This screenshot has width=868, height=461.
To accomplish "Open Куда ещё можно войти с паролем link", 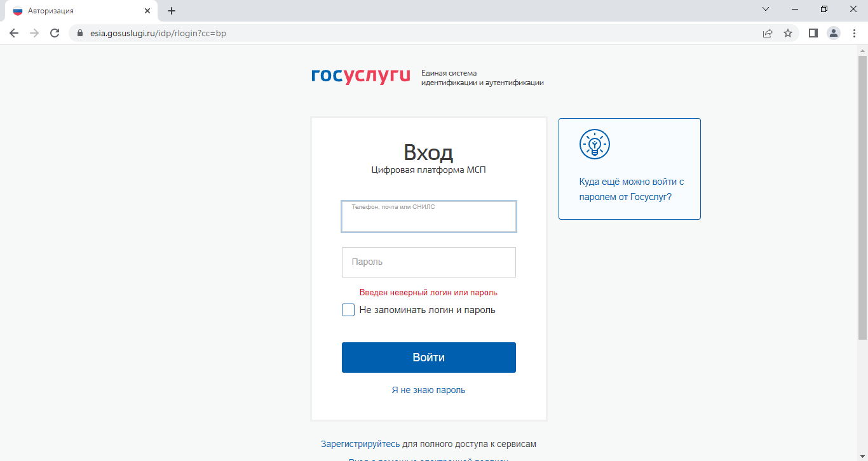I will 632,189.
